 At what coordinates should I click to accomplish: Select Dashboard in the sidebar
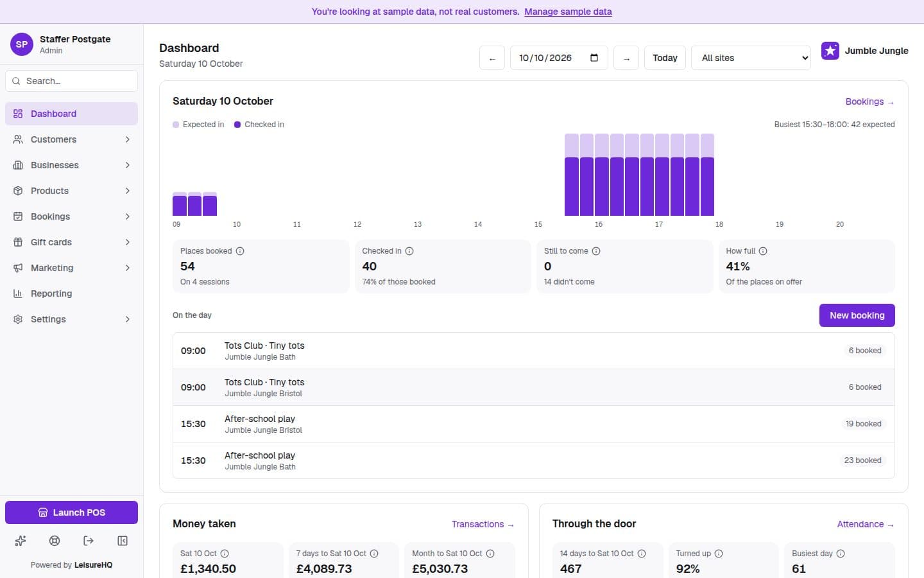[71, 114]
